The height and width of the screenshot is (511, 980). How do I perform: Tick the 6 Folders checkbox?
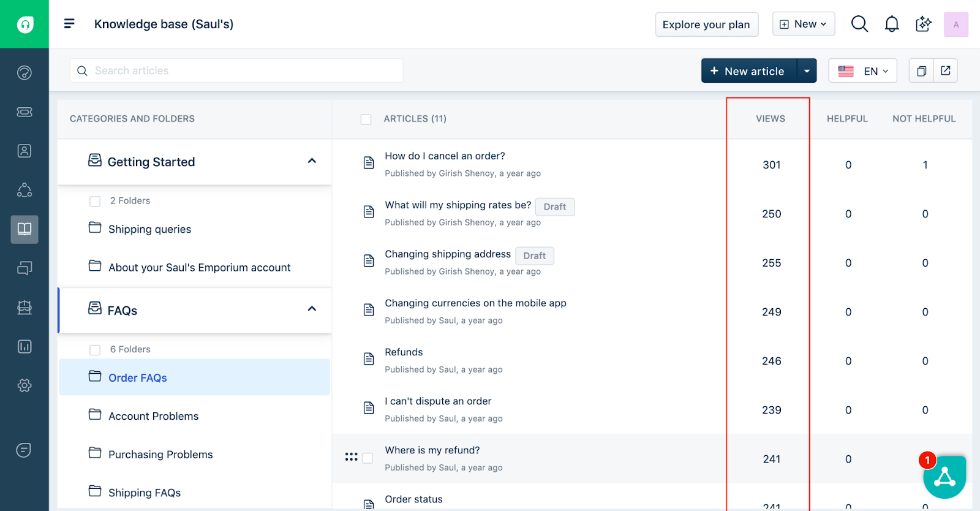95,350
